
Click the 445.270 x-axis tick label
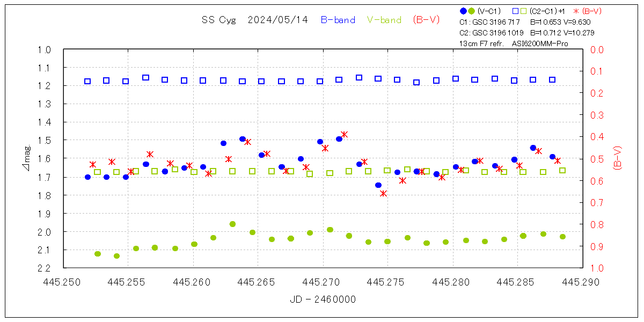click(323, 281)
